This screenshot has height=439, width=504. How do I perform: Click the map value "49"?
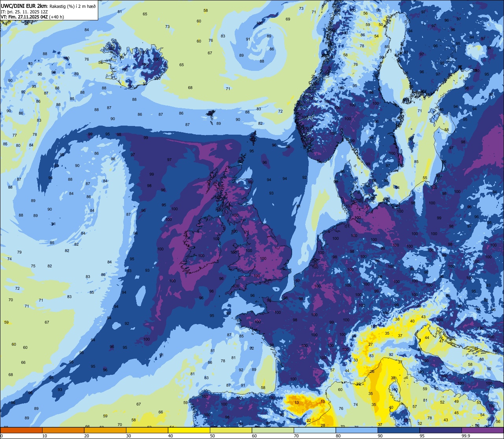tap(456, 401)
